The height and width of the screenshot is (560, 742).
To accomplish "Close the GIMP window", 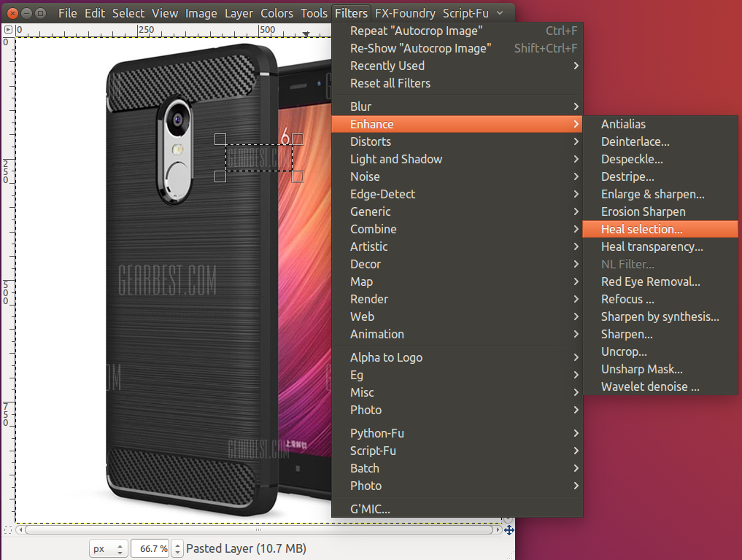I will coord(13,13).
